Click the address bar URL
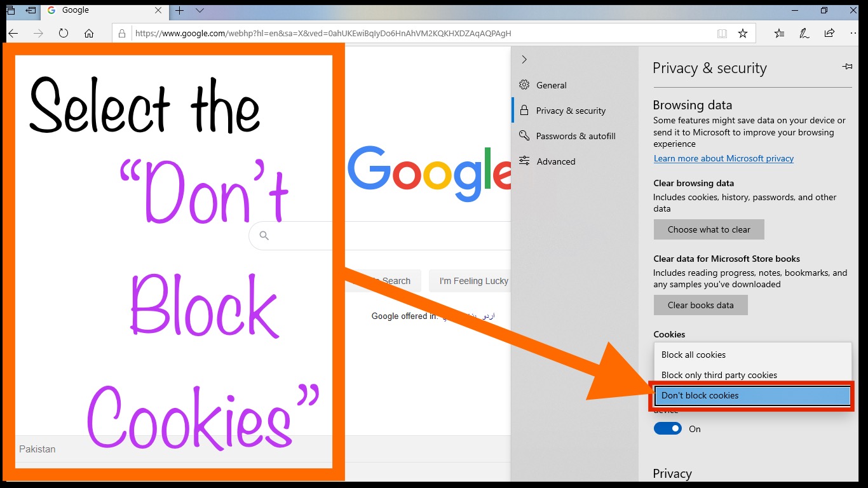 point(323,33)
